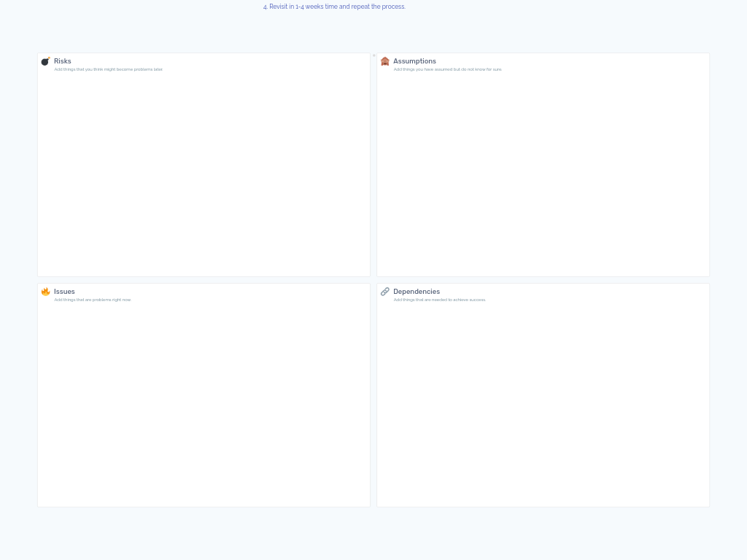Add an item in empty Dependencies panel
This screenshot has width=747, height=560.
(x=543, y=404)
